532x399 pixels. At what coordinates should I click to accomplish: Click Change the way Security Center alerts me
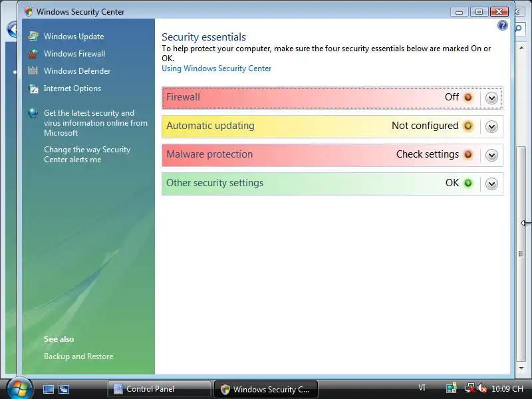click(x=87, y=154)
